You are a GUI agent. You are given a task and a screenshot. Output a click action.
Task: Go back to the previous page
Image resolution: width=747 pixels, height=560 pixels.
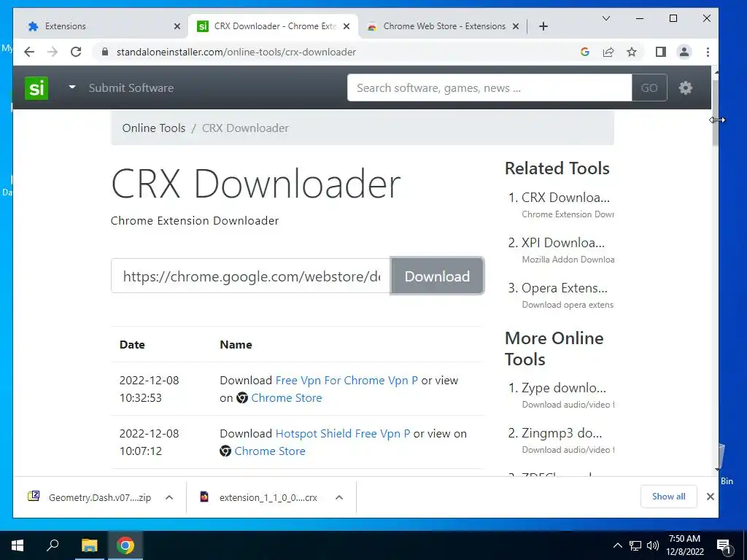[x=29, y=52]
